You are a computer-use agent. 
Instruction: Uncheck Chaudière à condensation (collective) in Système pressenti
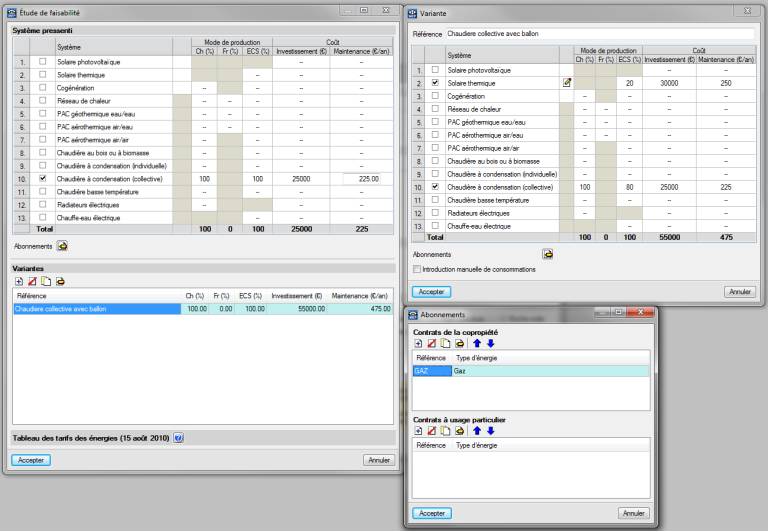click(43, 178)
